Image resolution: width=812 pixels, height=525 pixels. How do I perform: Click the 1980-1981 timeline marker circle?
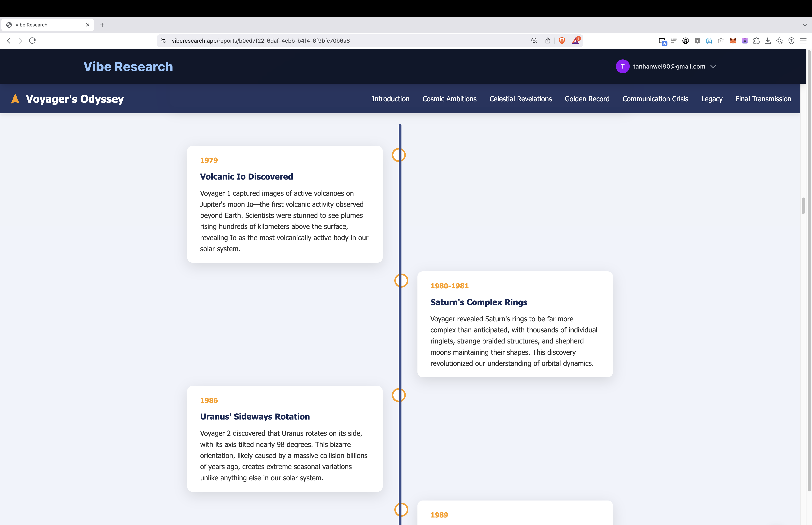[401, 280]
